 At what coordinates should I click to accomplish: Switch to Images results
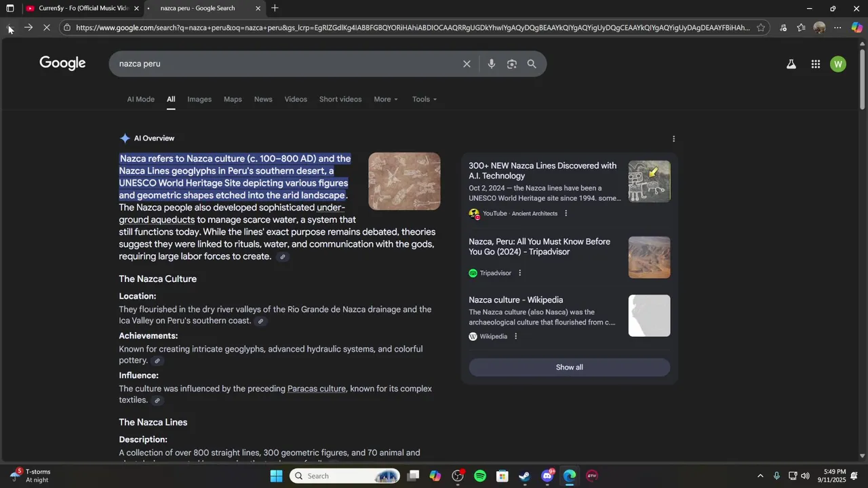click(199, 99)
